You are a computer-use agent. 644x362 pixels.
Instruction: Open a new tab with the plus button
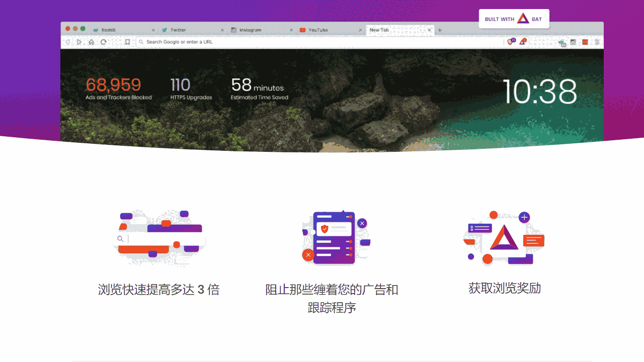(x=439, y=30)
